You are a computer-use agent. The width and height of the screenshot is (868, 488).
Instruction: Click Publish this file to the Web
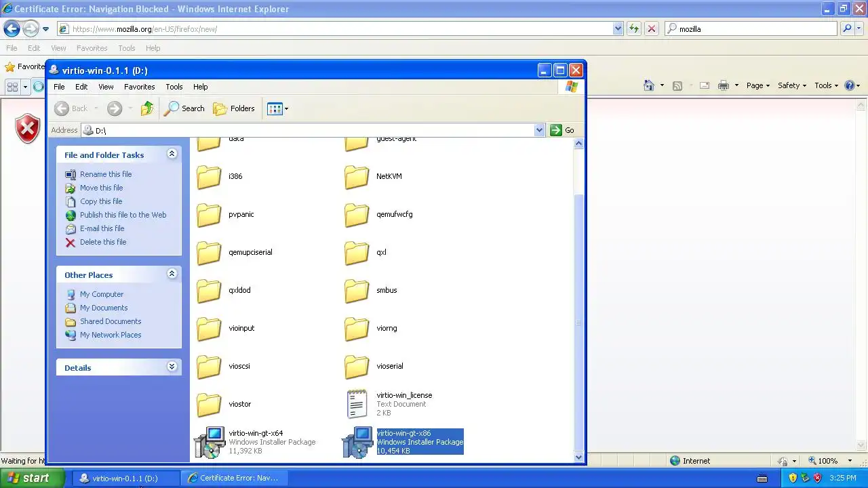pyautogui.click(x=123, y=215)
